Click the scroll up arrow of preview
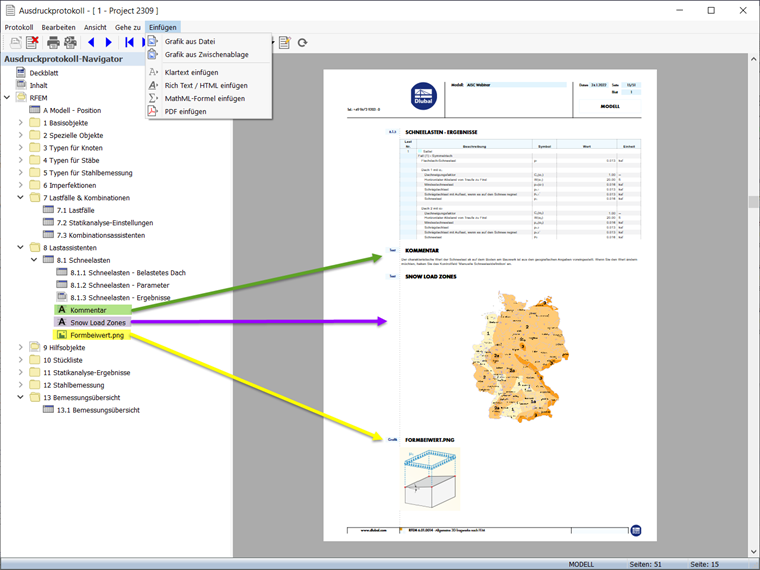 (x=754, y=59)
